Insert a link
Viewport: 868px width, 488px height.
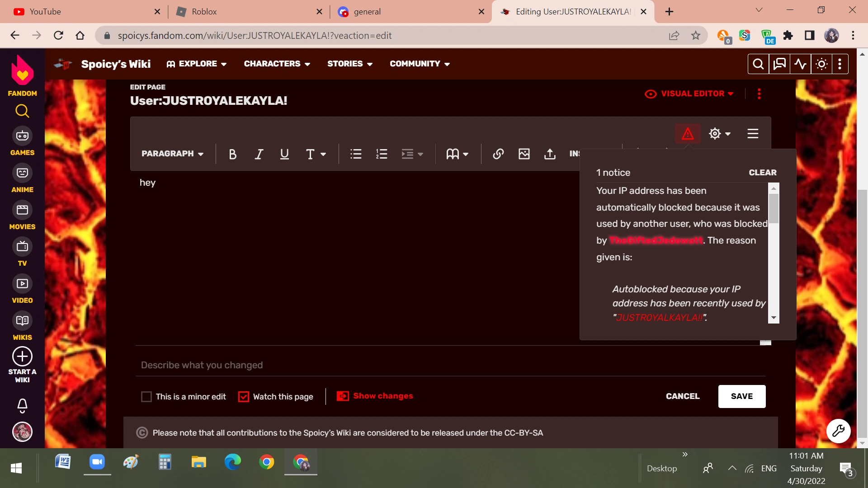pyautogui.click(x=498, y=154)
